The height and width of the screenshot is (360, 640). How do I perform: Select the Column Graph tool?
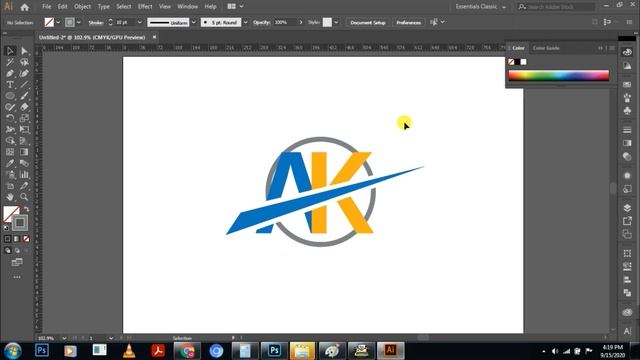click(x=24, y=175)
